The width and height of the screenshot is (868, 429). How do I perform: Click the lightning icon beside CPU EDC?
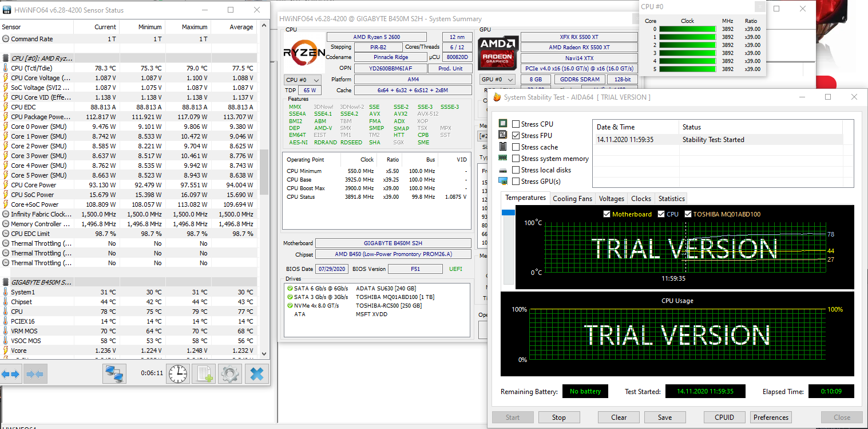pos(6,107)
